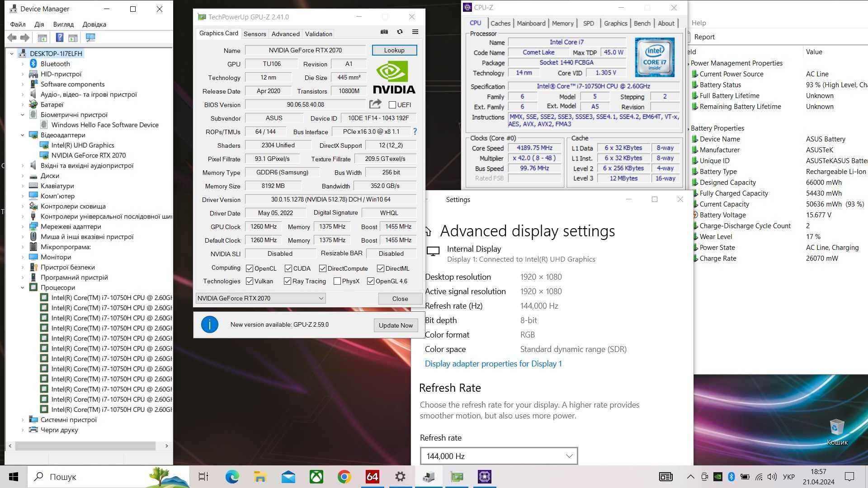This screenshot has height=488, width=868.
Task: Toggle Ray Tracing technology checkbox
Action: pos(289,281)
